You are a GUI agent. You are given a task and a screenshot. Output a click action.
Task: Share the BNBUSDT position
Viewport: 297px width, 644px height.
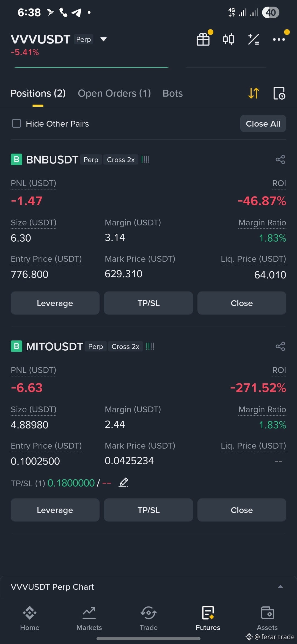point(280,160)
